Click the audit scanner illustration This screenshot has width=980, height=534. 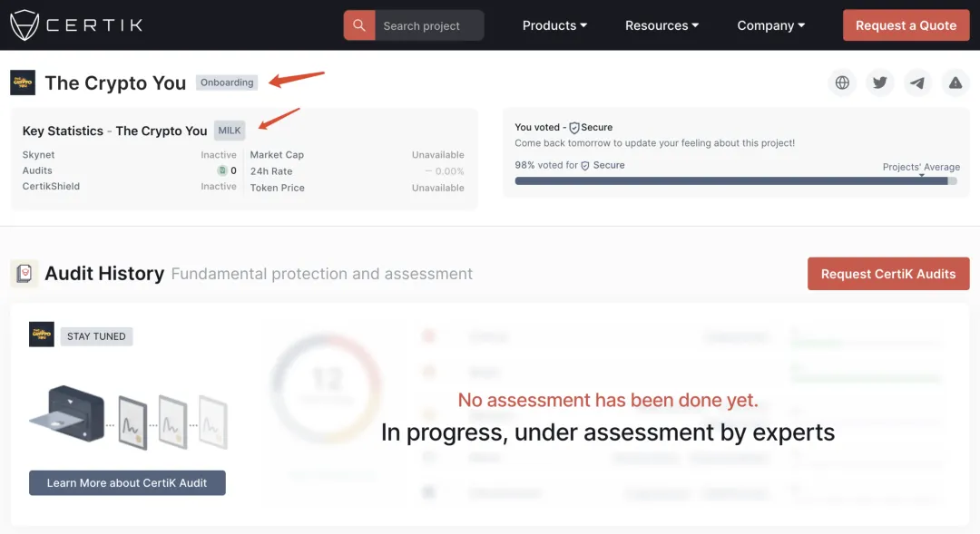129,416
